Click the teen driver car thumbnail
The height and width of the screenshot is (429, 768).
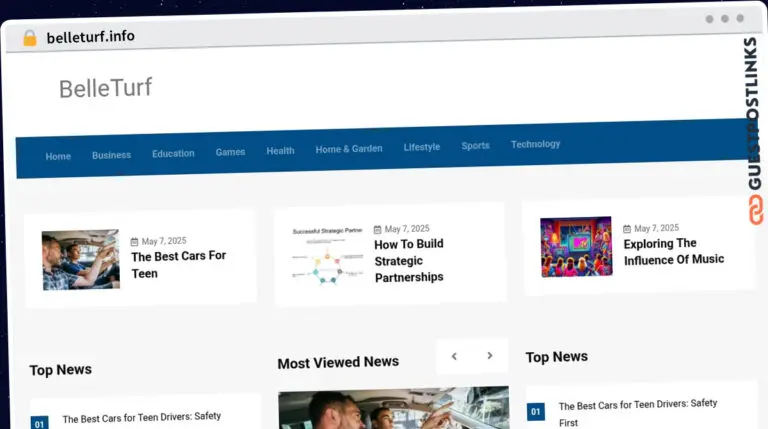click(81, 260)
